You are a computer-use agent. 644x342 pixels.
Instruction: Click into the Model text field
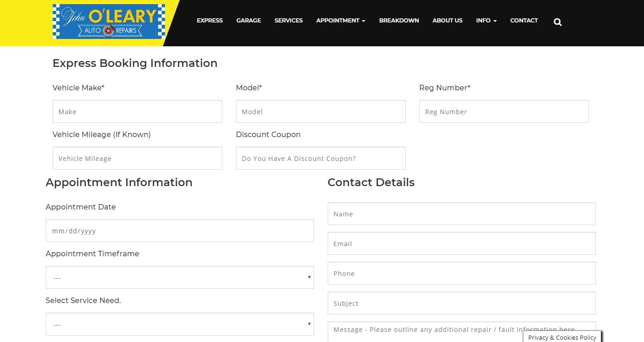coord(320,111)
